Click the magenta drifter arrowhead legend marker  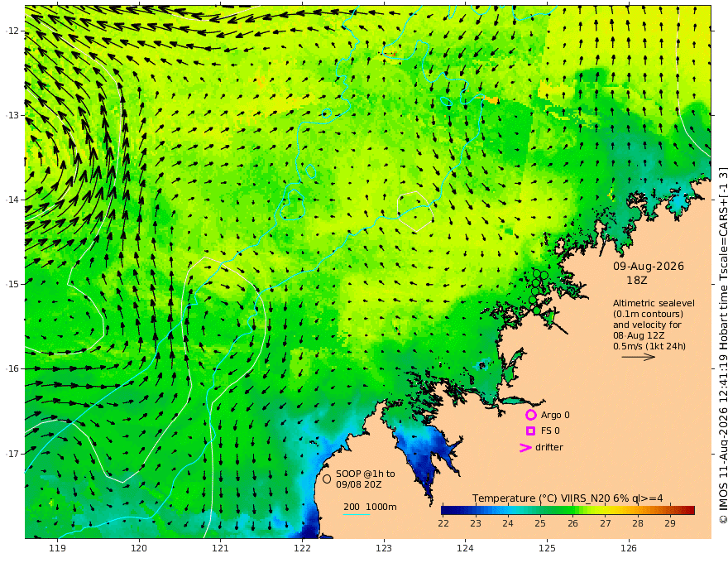525,448
